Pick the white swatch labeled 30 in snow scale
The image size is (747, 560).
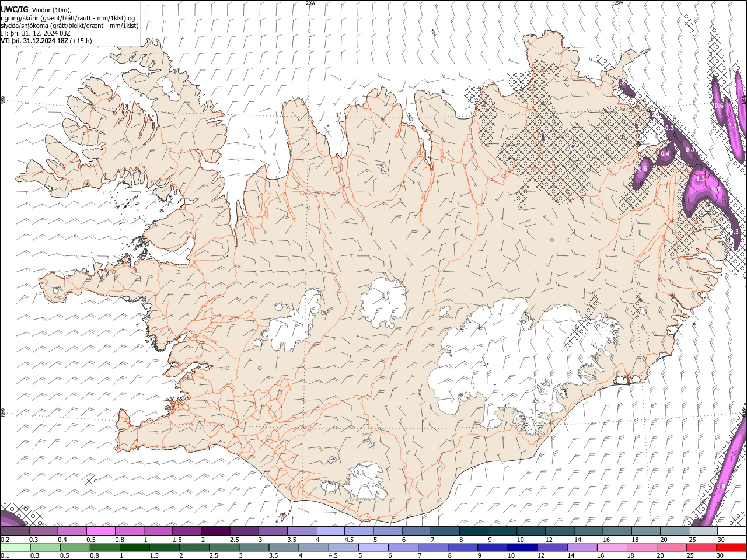[732, 531]
